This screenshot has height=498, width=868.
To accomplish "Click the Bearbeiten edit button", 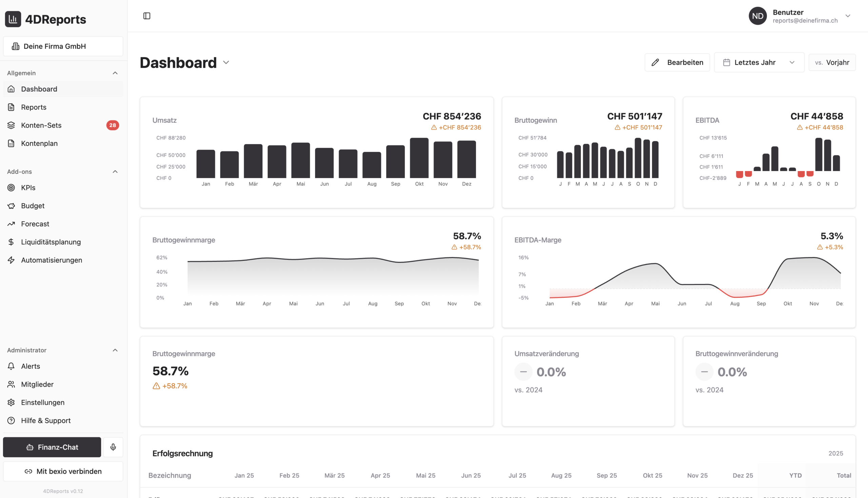I will (x=677, y=62).
